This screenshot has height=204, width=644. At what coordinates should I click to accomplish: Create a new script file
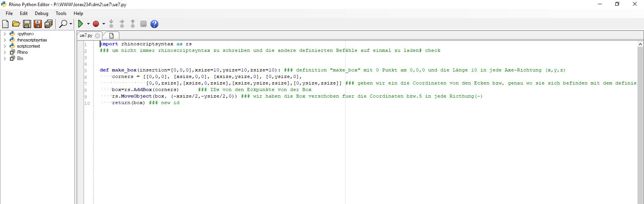click(5, 24)
